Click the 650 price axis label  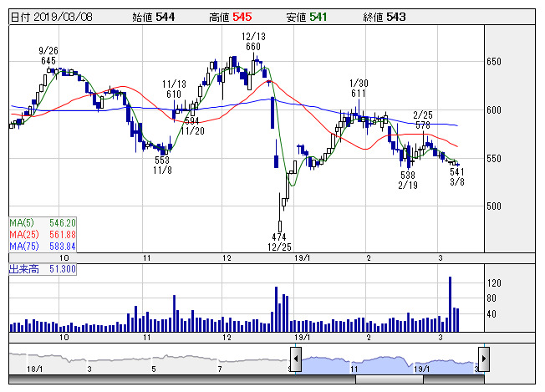click(x=494, y=62)
